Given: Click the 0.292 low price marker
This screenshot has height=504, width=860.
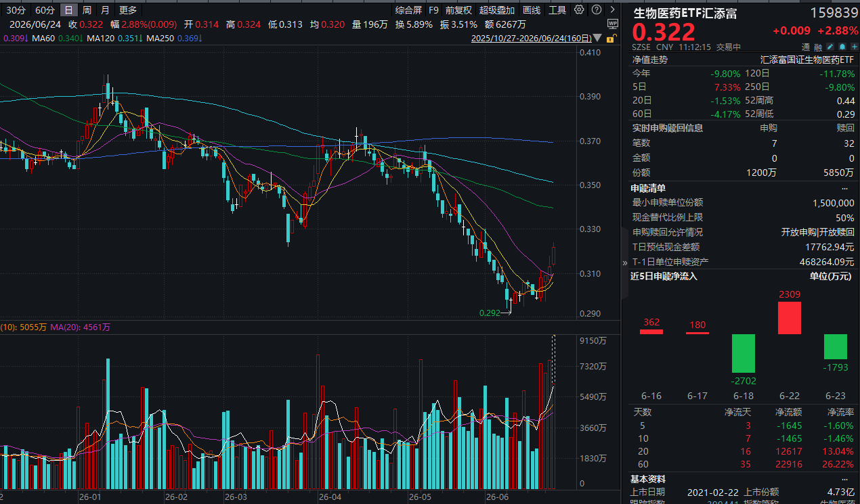Looking at the screenshot, I should pyautogui.click(x=490, y=313).
